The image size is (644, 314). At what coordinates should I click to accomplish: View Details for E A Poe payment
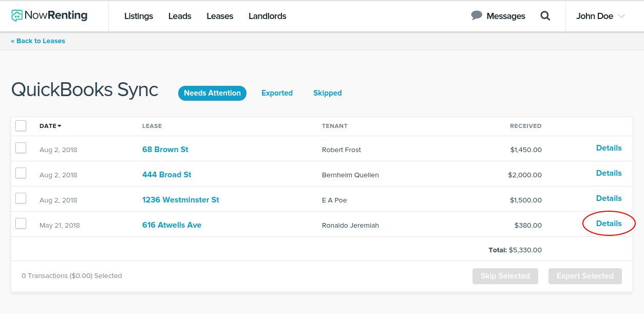[x=609, y=198]
